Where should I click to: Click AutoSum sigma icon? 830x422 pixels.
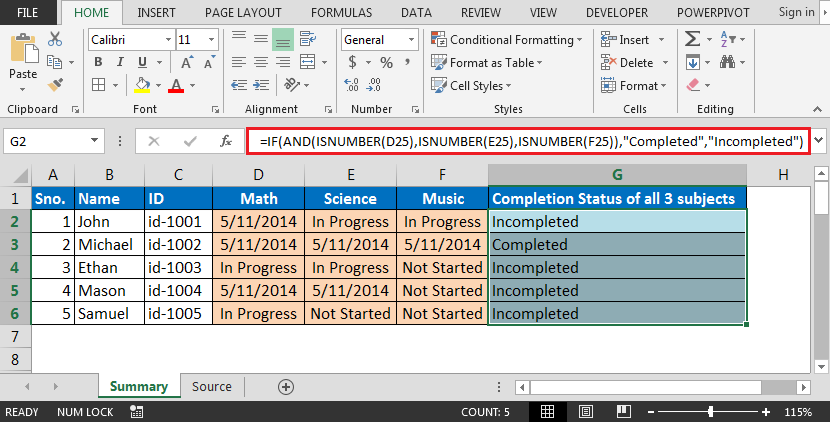click(x=692, y=39)
